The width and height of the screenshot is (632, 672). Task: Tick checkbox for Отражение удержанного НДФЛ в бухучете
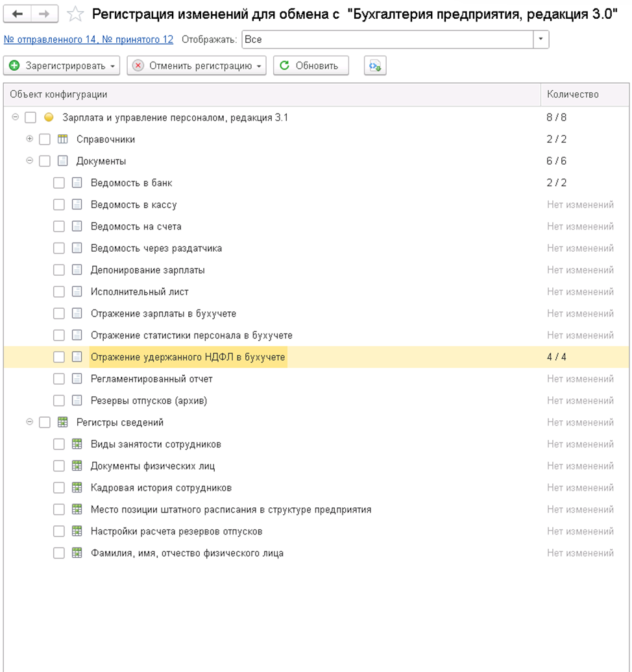(x=59, y=357)
